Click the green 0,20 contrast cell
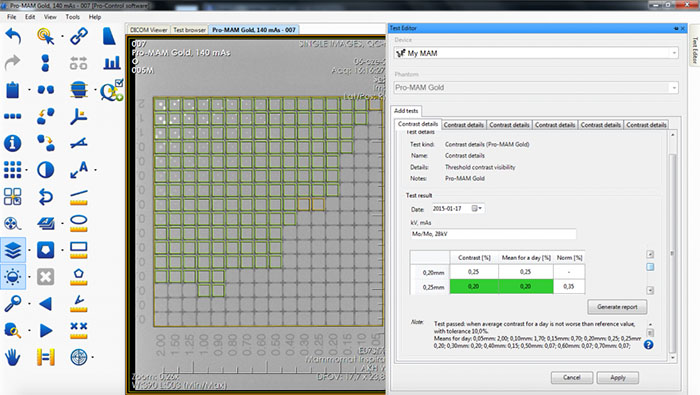 (474, 287)
